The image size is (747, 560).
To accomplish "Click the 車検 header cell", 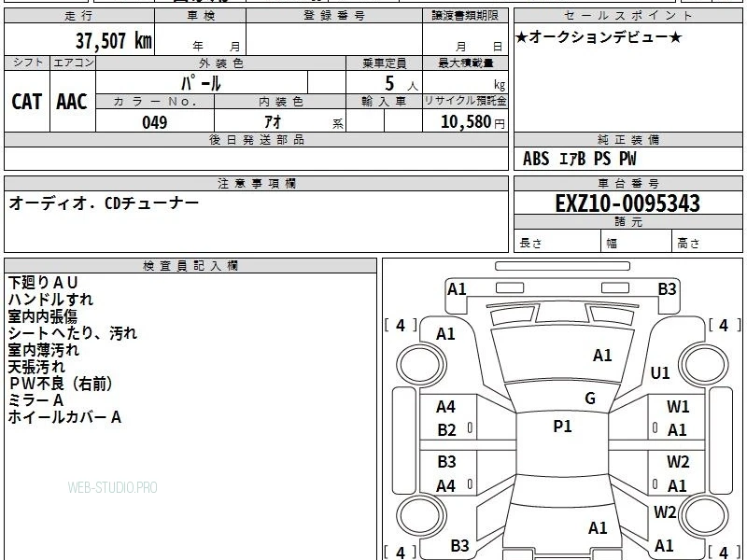I will tap(201, 16).
